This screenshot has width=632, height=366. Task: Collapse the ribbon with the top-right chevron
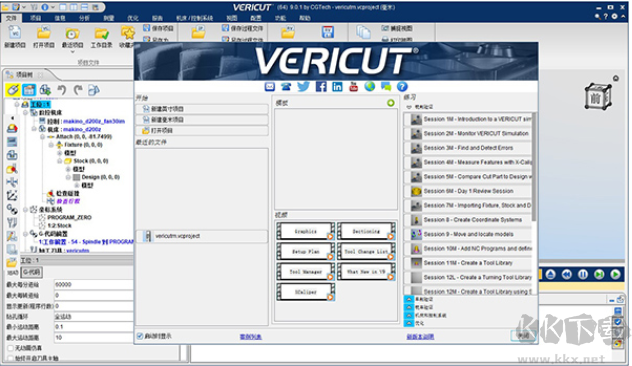point(623,17)
